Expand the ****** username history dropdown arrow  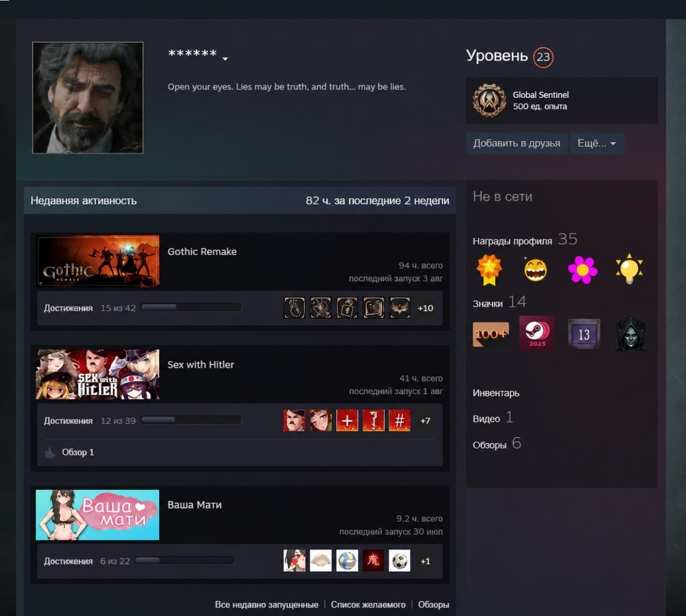(x=225, y=59)
